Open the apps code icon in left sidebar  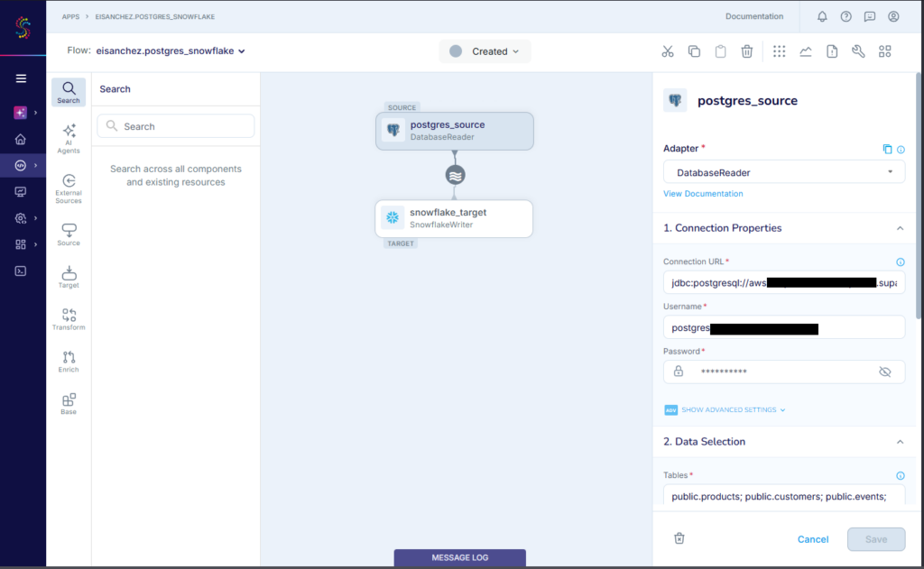click(21, 166)
